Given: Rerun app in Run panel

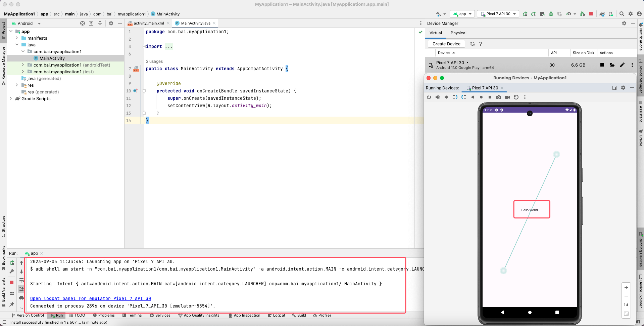Looking at the screenshot, I should click(x=12, y=263).
